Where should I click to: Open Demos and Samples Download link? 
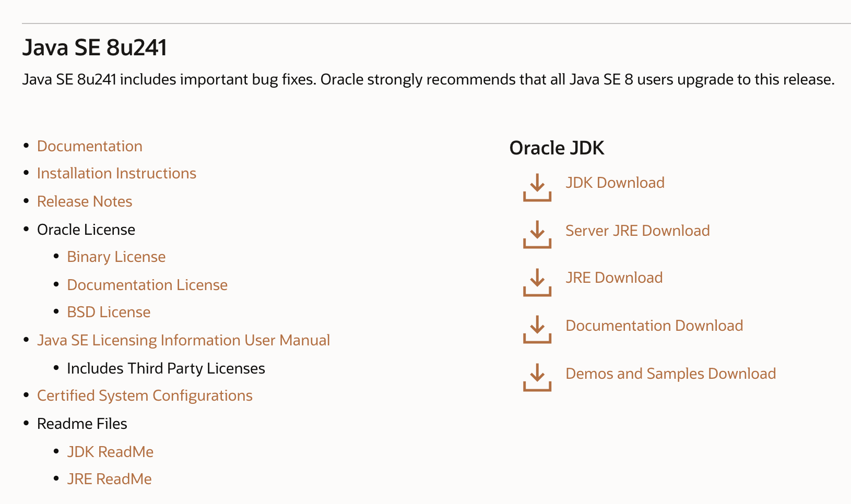(x=671, y=374)
